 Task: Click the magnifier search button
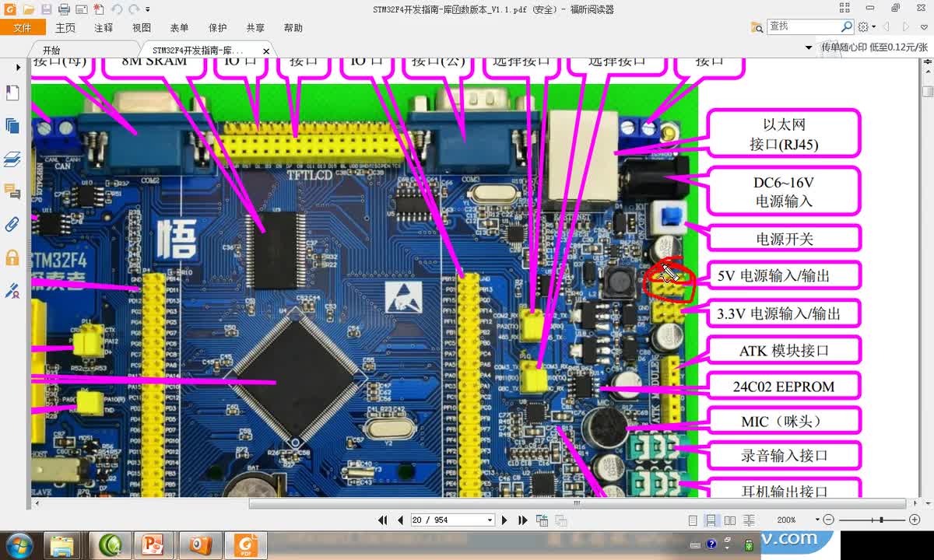point(847,26)
